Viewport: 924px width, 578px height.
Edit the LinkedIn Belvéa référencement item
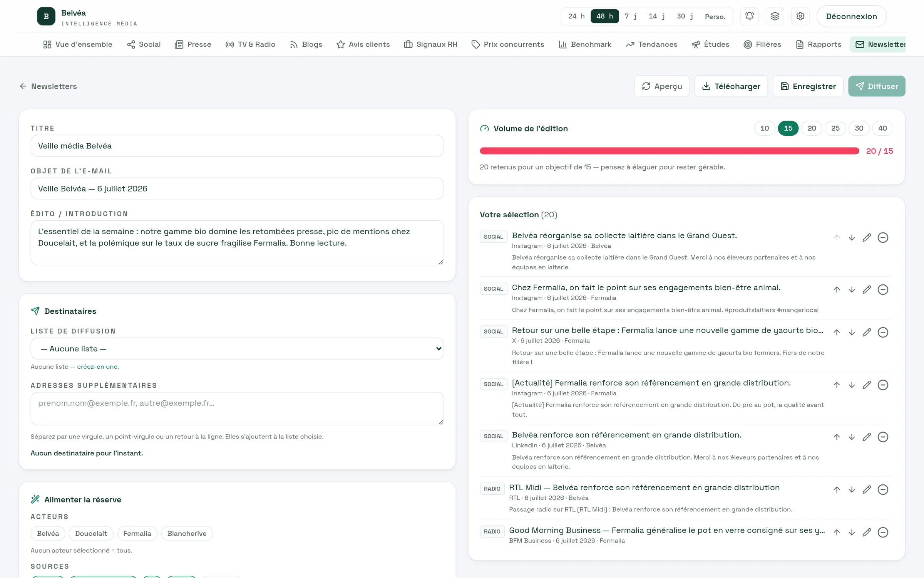point(867,437)
